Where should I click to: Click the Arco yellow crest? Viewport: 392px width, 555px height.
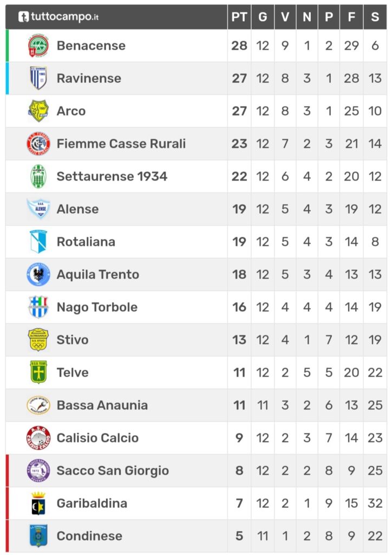click(38, 111)
